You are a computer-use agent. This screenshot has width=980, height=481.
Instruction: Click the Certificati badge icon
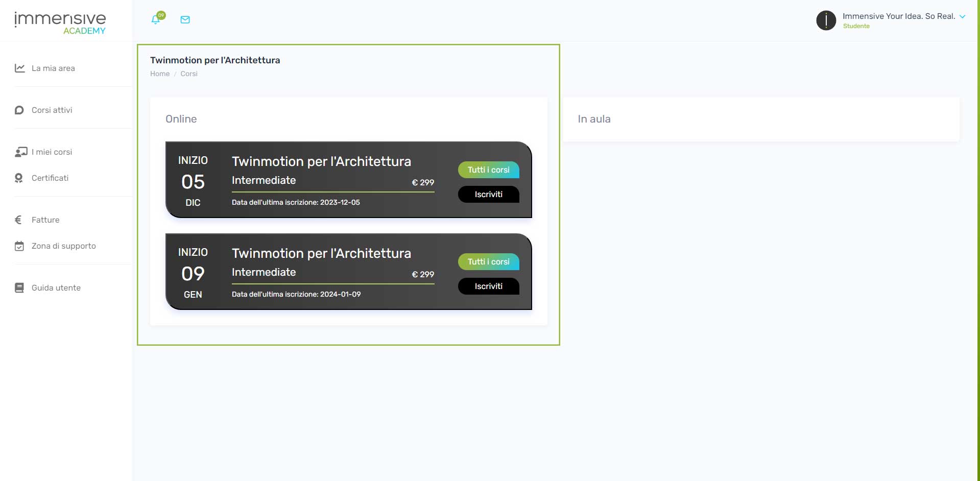19,178
